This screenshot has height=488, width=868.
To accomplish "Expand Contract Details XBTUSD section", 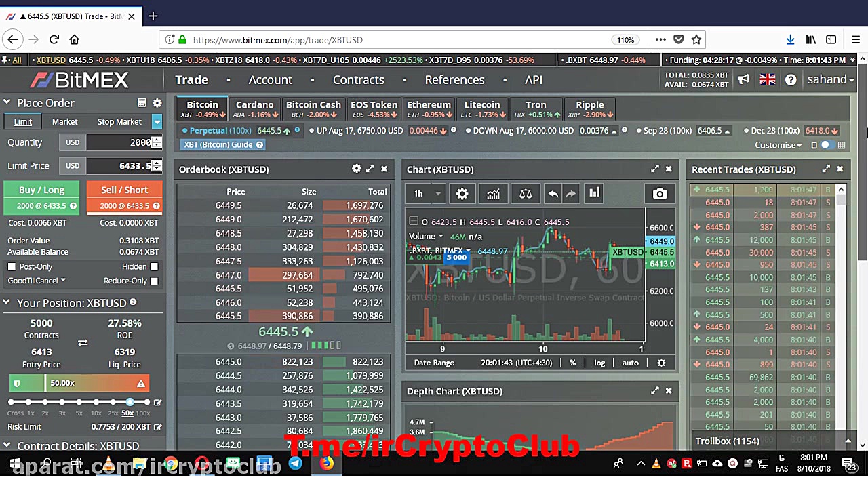I will [x=7, y=445].
